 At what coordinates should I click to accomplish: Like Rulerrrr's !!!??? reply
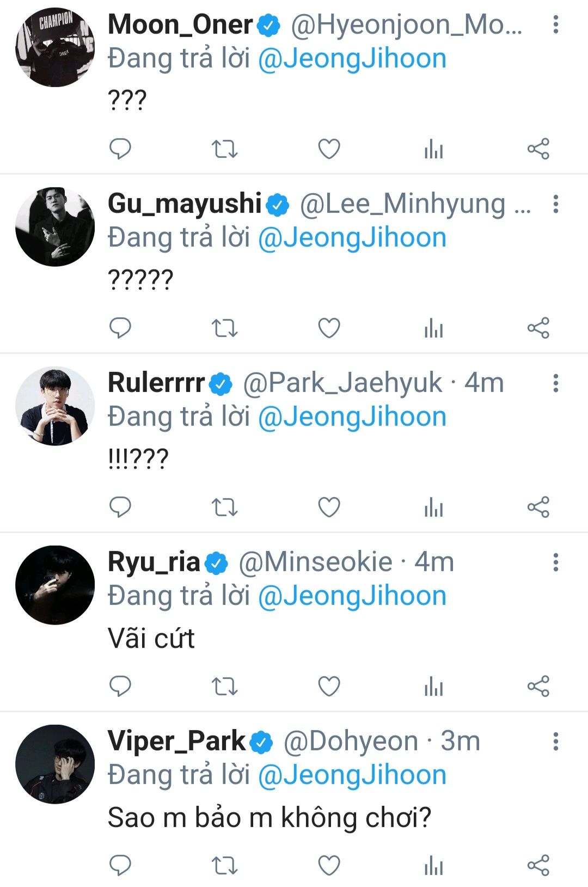pos(329,507)
